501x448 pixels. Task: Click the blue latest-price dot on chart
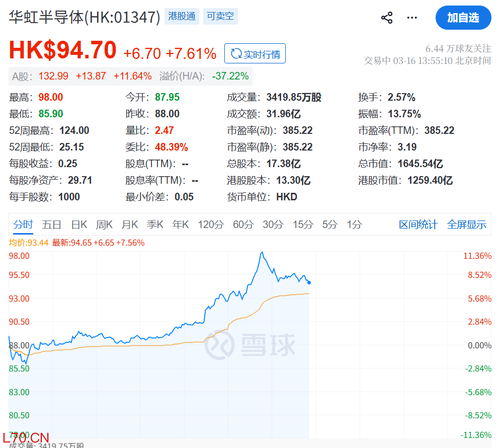(309, 282)
